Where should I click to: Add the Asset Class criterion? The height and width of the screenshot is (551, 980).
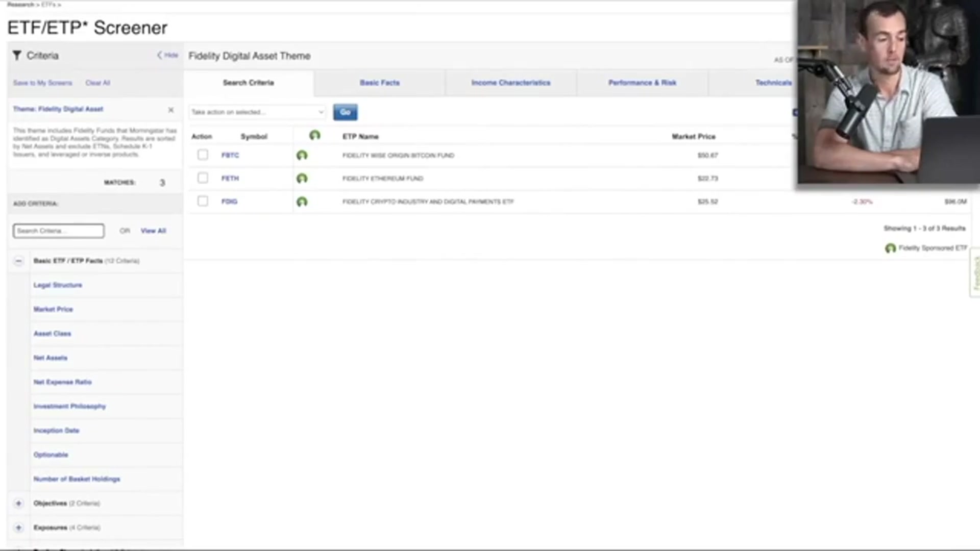[52, 334]
